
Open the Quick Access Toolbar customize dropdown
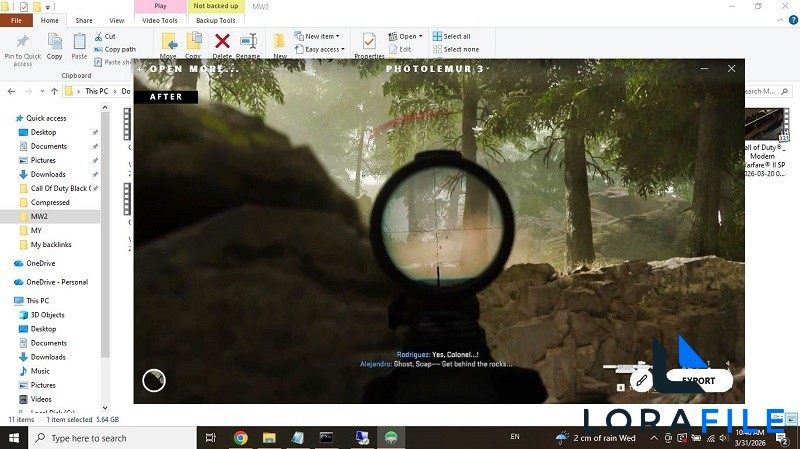coord(48,7)
